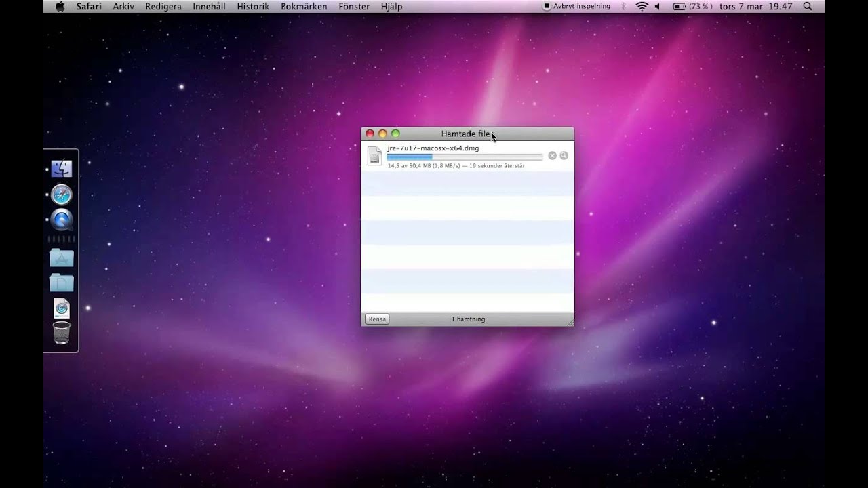Viewport: 868px width, 488px height.
Task: Select jre-7u17-macosx-x64.dmg file name
Action: (433, 148)
